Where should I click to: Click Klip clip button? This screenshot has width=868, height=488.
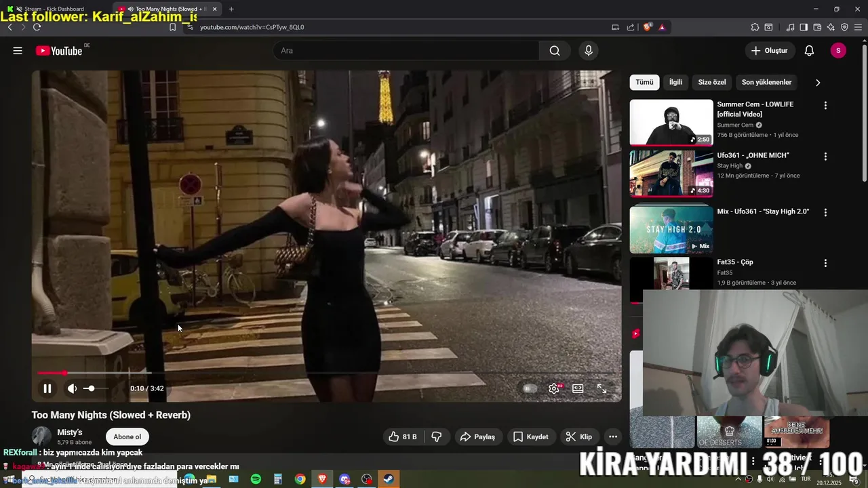pyautogui.click(x=579, y=437)
